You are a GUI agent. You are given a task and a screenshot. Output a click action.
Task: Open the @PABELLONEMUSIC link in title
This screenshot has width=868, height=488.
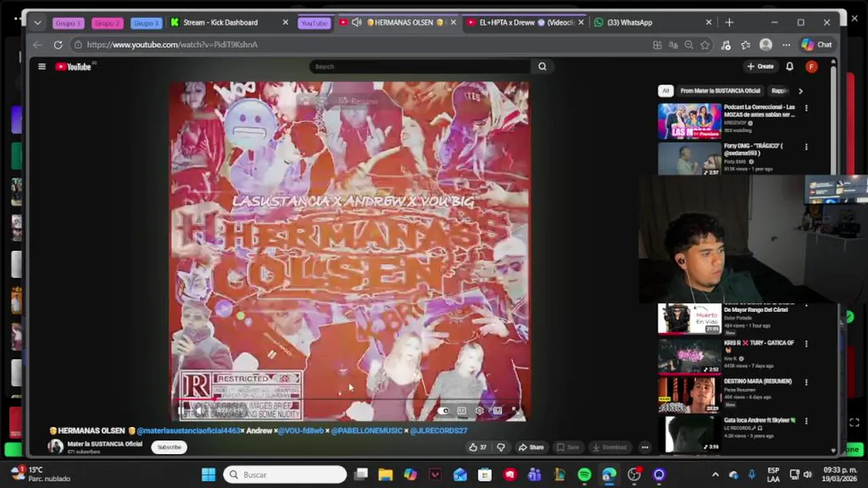coord(367,430)
